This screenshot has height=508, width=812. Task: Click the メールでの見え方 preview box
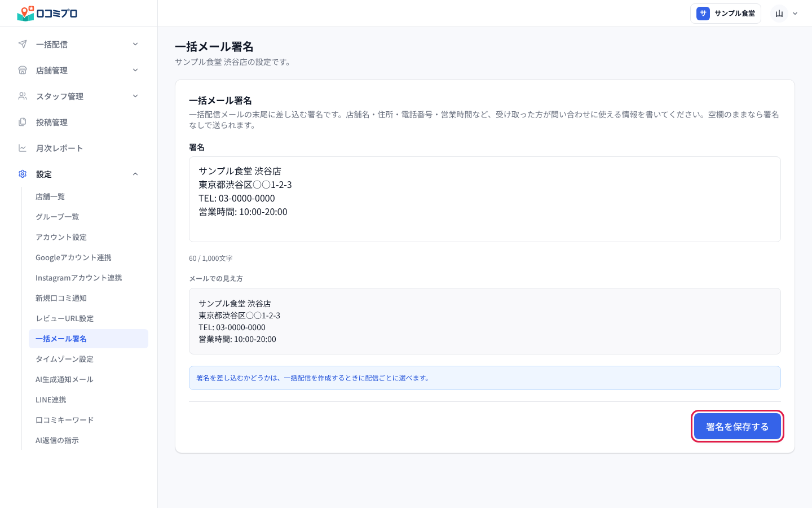485,321
